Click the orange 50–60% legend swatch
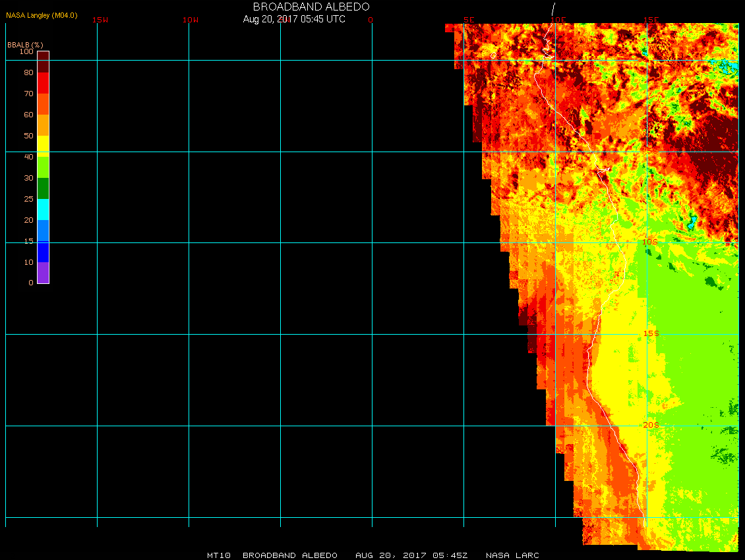This screenshot has width=745, height=560. pyautogui.click(x=43, y=125)
